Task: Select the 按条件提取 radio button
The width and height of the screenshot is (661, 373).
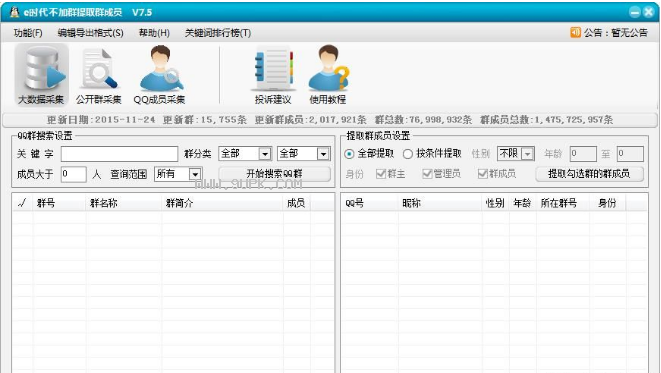Action: 408,154
